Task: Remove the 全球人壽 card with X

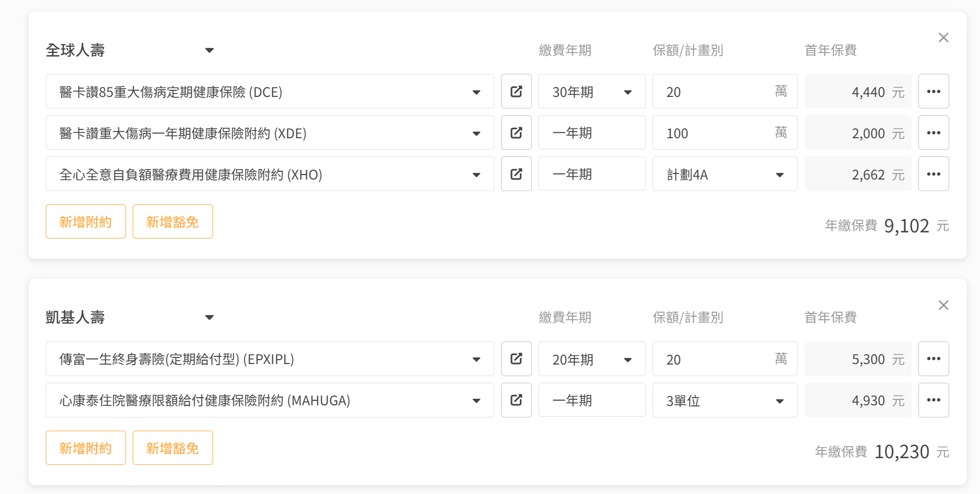Action: pyautogui.click(x=943, y=37)
